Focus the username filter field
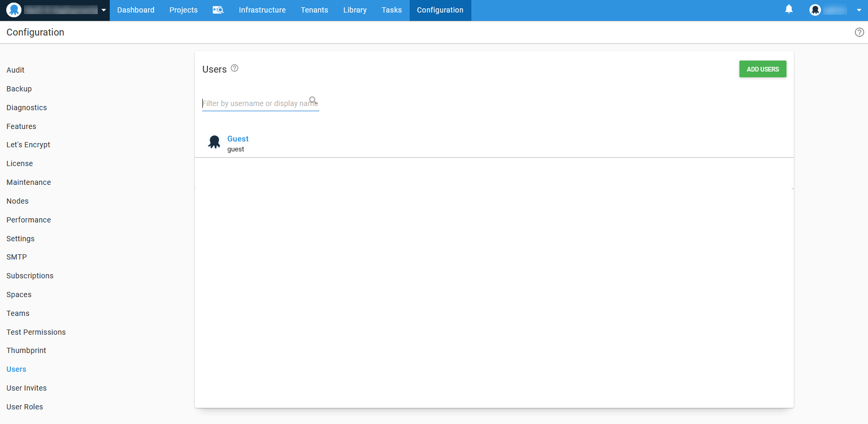Screen dimensions: 868x424 pyautogui.click(x=260, y=103)
